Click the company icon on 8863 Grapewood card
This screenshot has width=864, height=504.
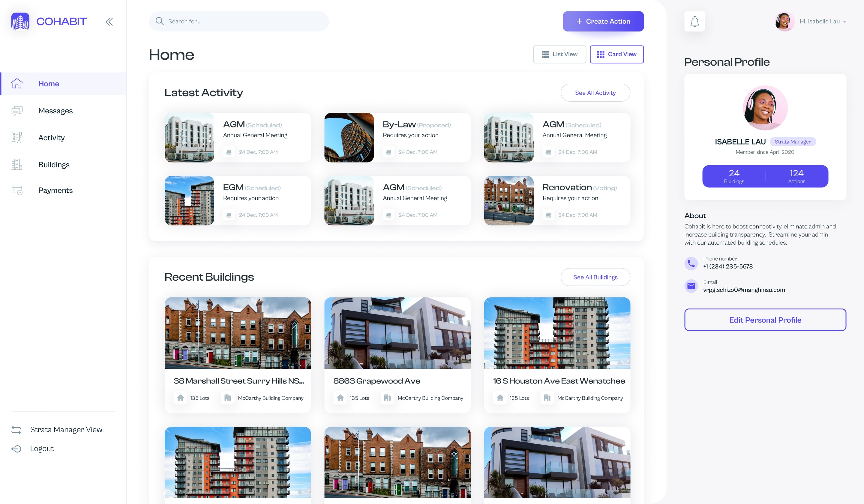(387, 398)
